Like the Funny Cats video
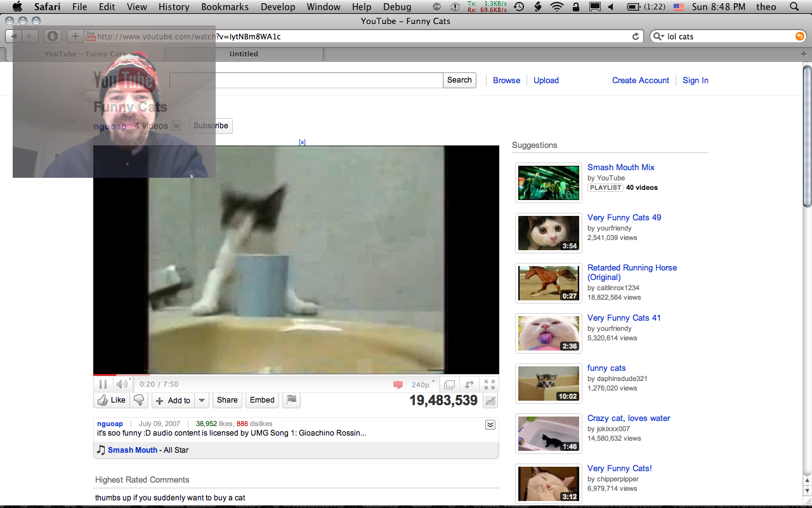This screenshot has width=812, height=508. [x=111, y=400]
